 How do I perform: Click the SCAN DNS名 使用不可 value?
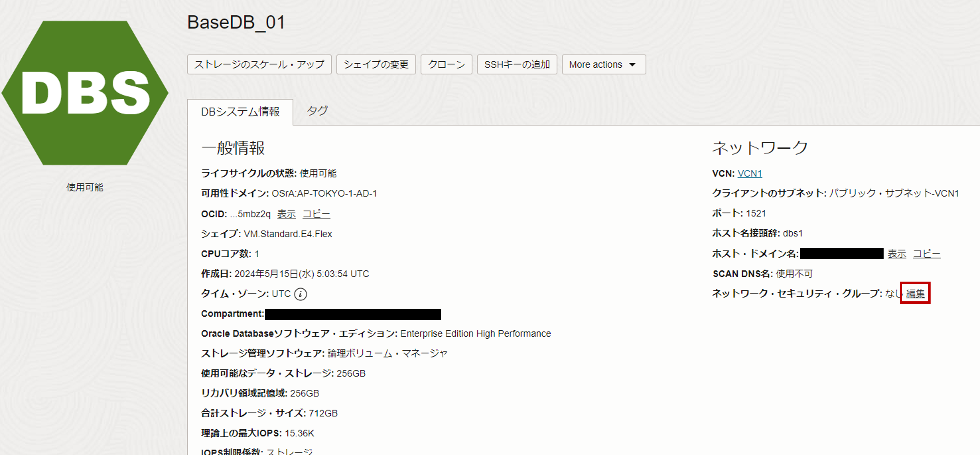pyautogui.click(x=794, y=274)
